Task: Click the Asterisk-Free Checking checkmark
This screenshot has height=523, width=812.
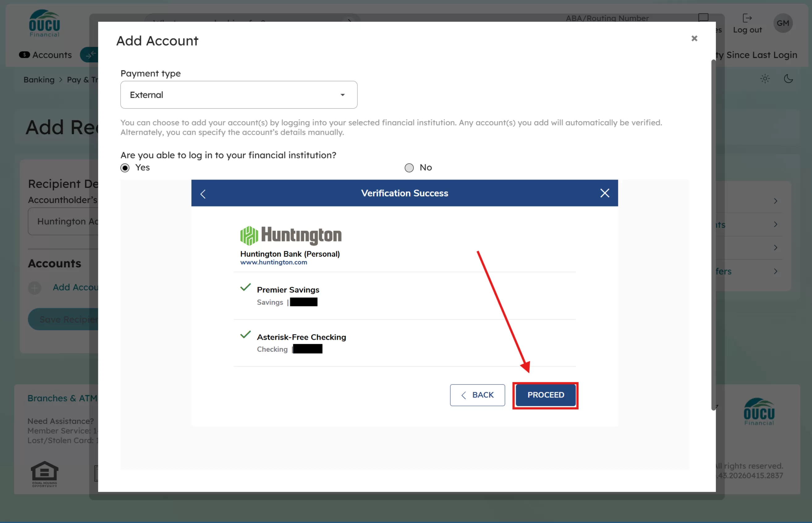Action: [245, 334]
